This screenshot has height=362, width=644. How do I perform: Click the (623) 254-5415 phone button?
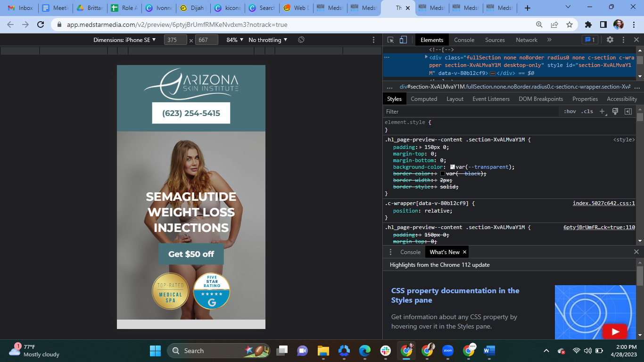pos(191,113)
